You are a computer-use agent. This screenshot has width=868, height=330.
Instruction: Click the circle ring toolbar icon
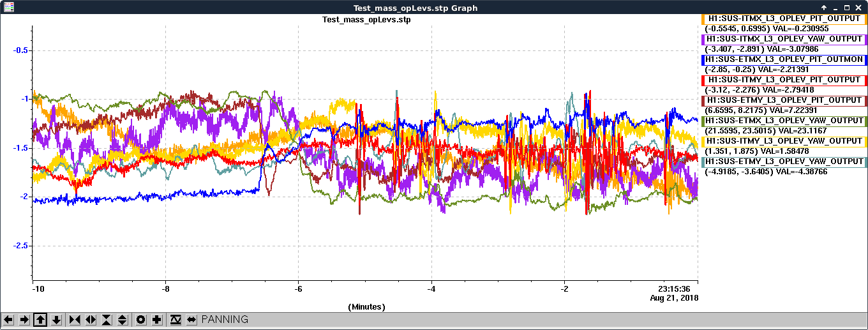click(141, 319)
